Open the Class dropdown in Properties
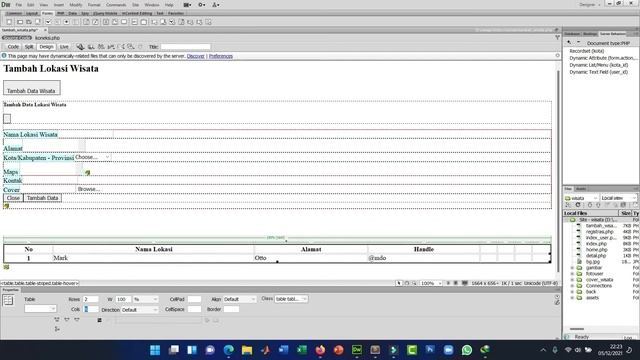The image size is (640, 360). (x=291, y=299)
